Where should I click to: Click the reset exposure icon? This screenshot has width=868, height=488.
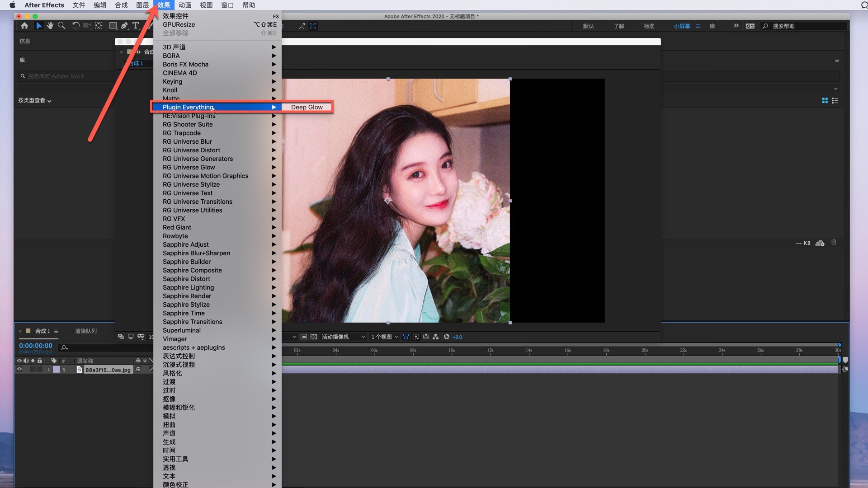446,337
